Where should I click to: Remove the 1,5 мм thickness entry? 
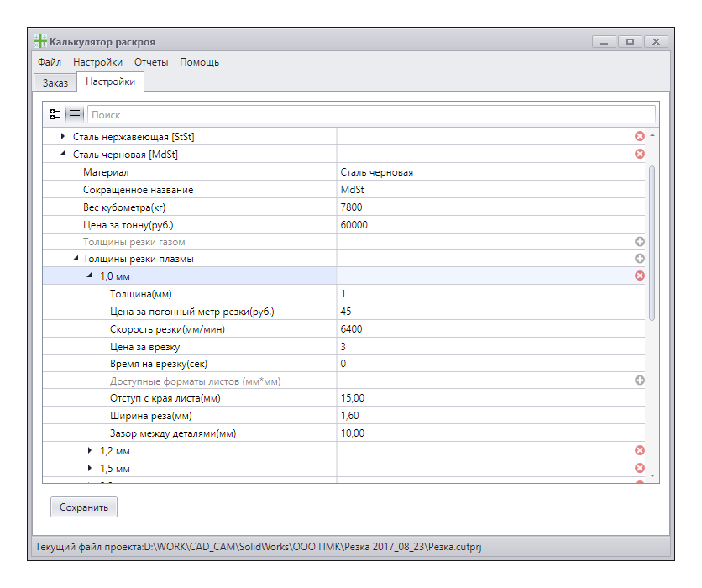[640, 468]
